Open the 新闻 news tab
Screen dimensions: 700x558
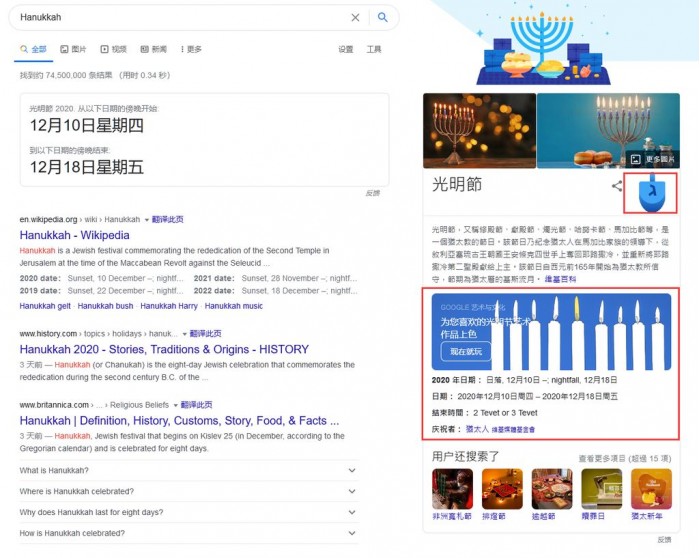point(153,49)
